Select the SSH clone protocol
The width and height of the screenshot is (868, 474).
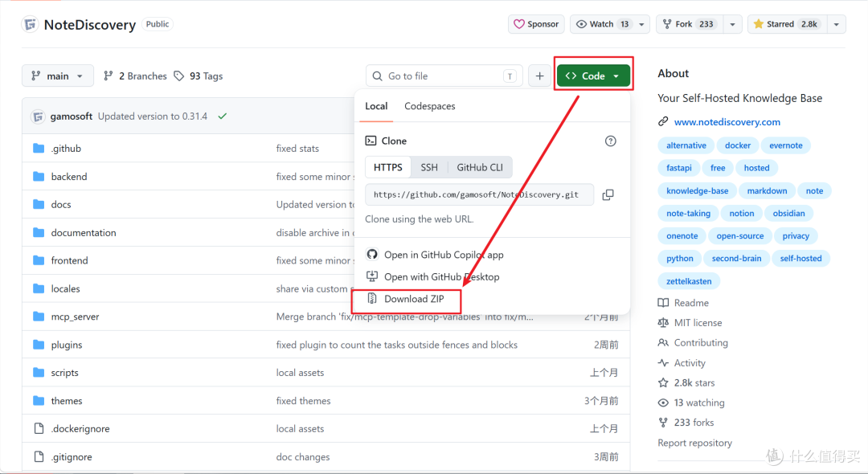429,168
